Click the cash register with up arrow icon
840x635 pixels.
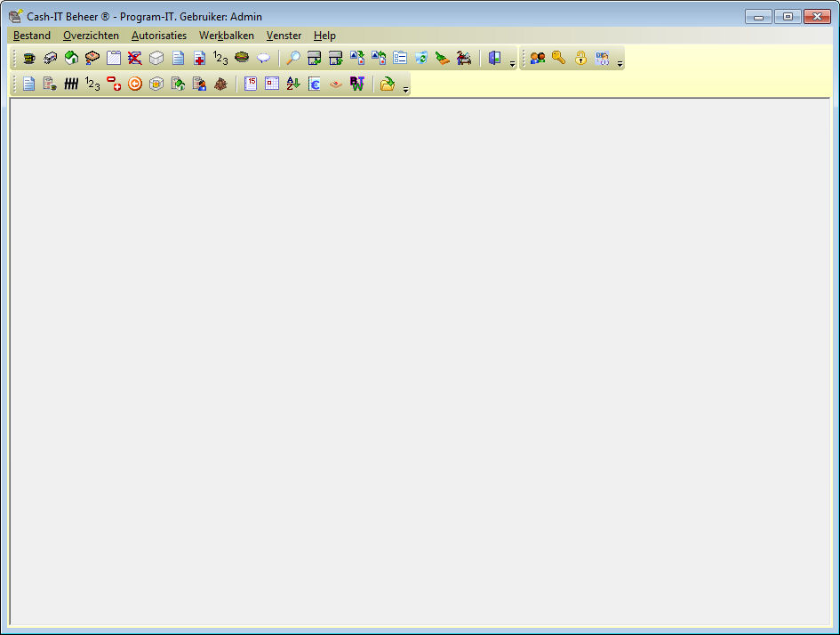[336, 58]
